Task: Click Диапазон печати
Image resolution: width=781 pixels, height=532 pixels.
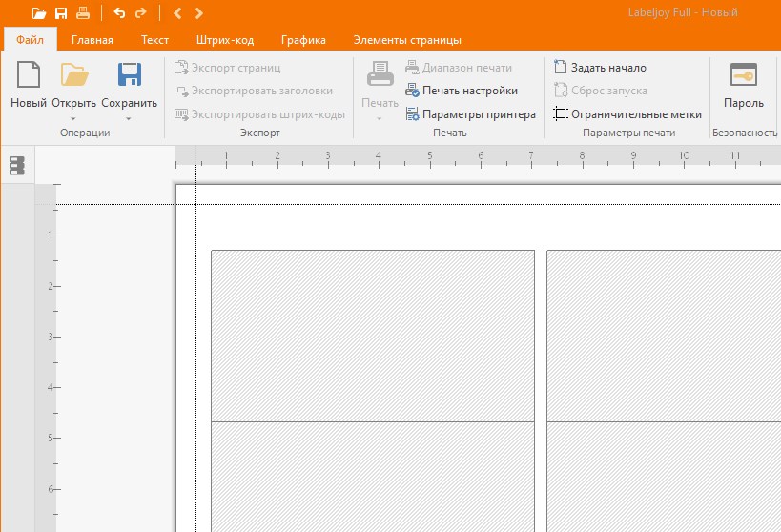Action: (459, 68)
